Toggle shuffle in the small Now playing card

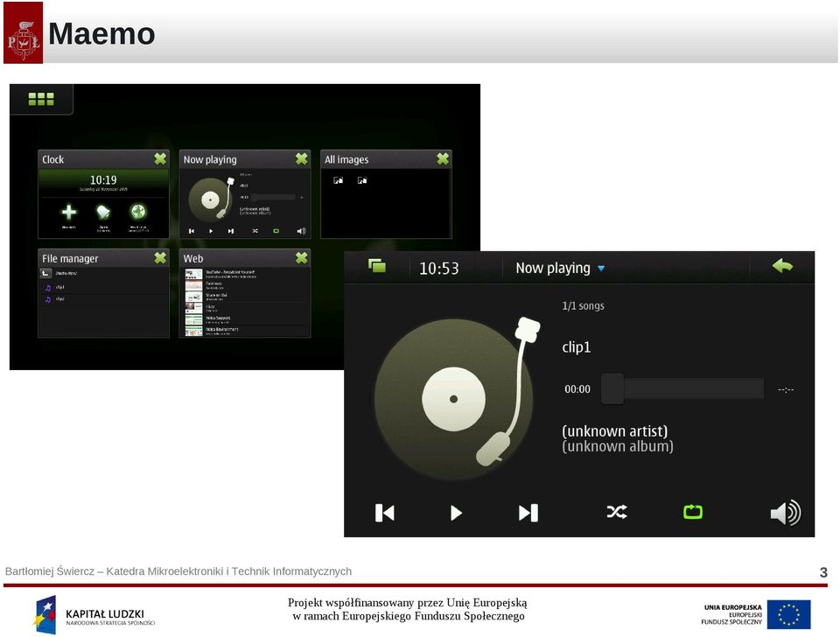click(x=255, y=231)
